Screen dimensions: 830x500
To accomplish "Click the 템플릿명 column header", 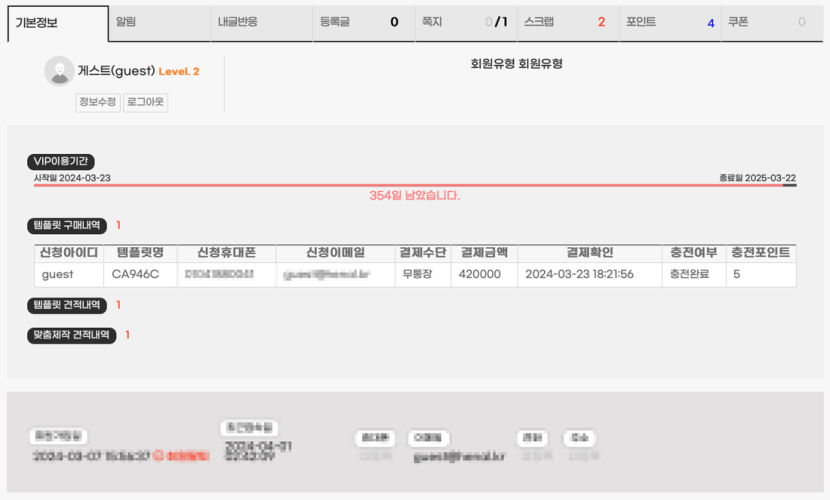I will click(x=140, y=253).
